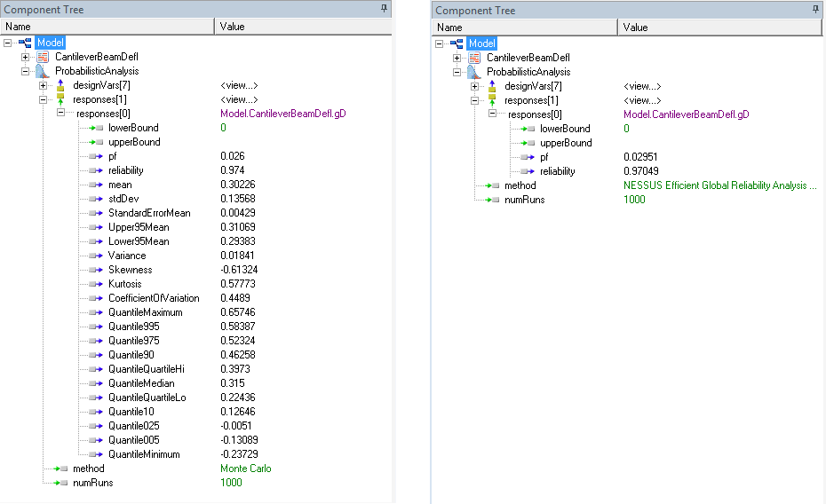This screenshot has height=504, width=826.
Task: Click the pin icon on right Component Tree
Action: [x=815, y=10]
